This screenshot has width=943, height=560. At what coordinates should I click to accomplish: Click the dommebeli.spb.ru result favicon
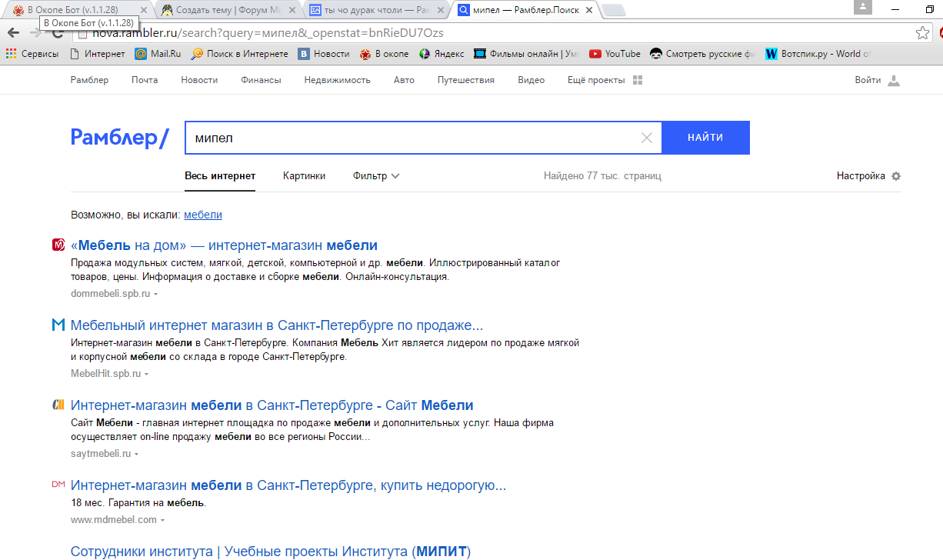click(x=58, y=245)
